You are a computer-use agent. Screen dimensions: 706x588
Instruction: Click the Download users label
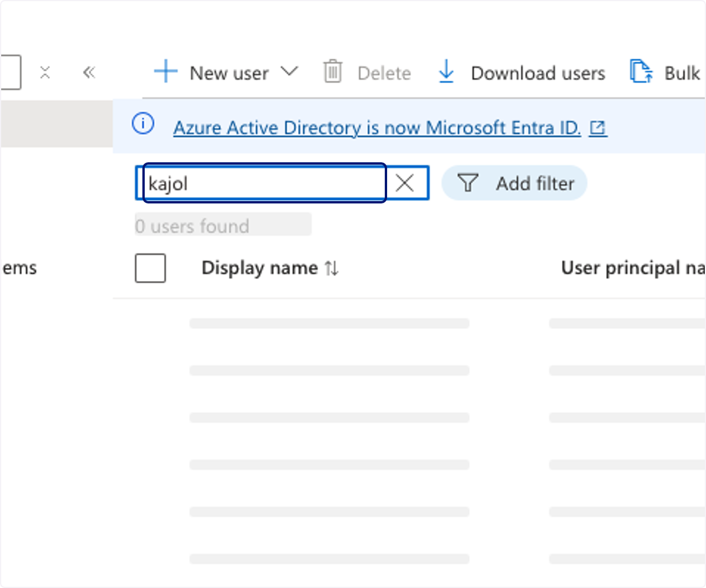[x=538, y=73]
